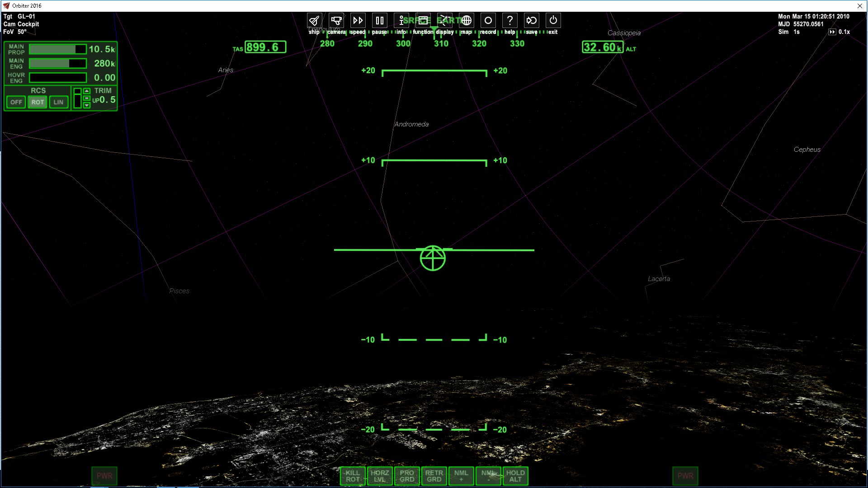Select RCS ROT rotation mode
Image resolution: width=868 pixels, height=488 pixels.
pos(38,102)
